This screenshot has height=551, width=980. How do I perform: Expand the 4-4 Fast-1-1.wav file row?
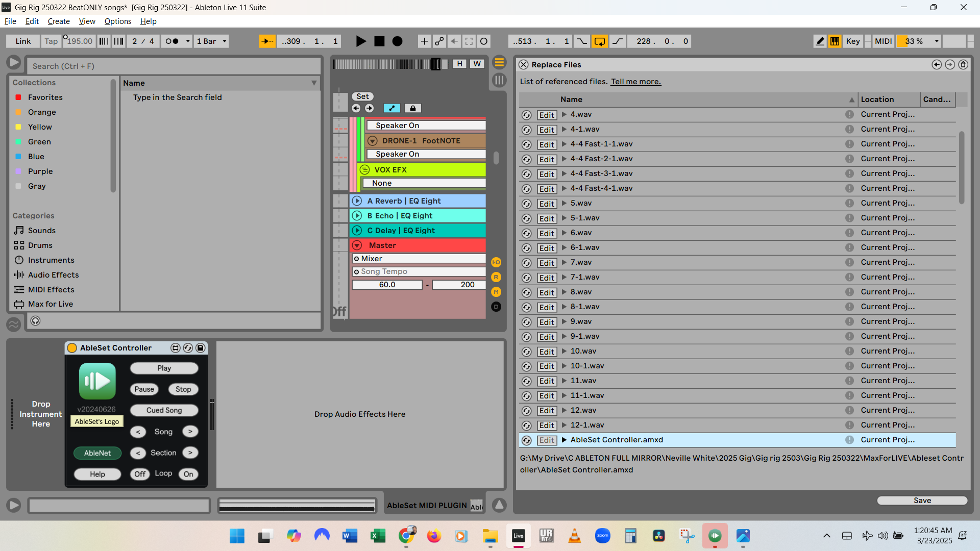coord(564,144)
